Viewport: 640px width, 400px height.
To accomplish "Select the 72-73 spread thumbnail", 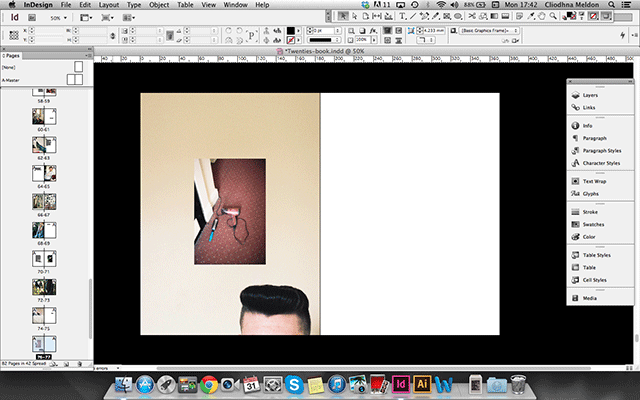I will [x=44, y=287].
